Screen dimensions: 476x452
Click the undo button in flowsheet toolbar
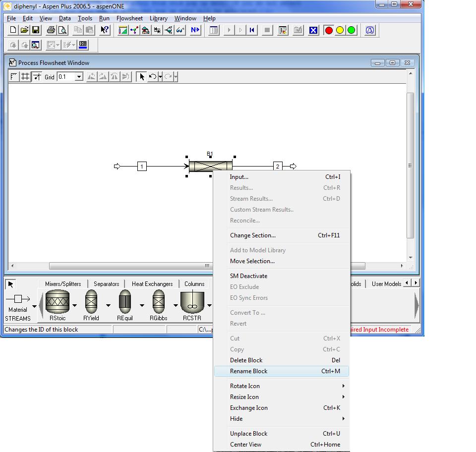coord(153,77)
